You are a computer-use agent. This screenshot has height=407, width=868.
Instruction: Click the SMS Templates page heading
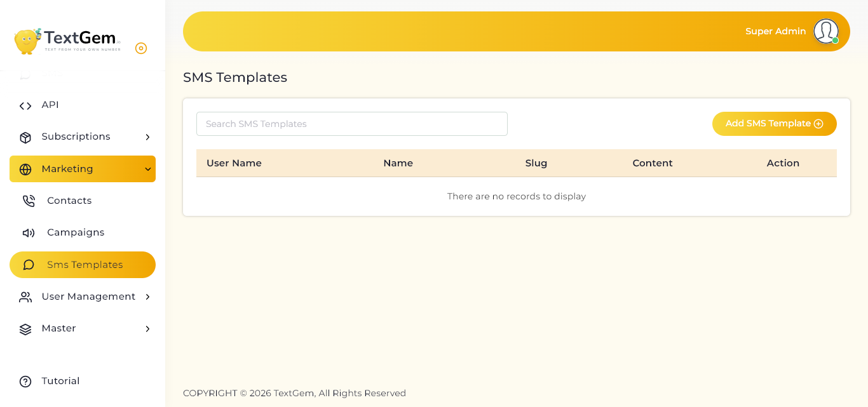tap(235, 77)
